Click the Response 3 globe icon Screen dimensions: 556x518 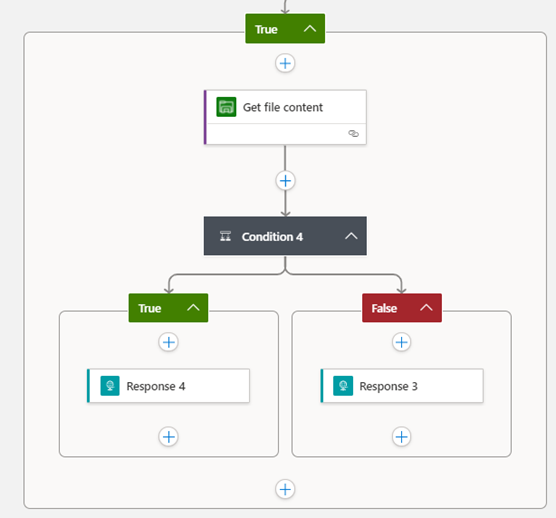tap(343, 386)
